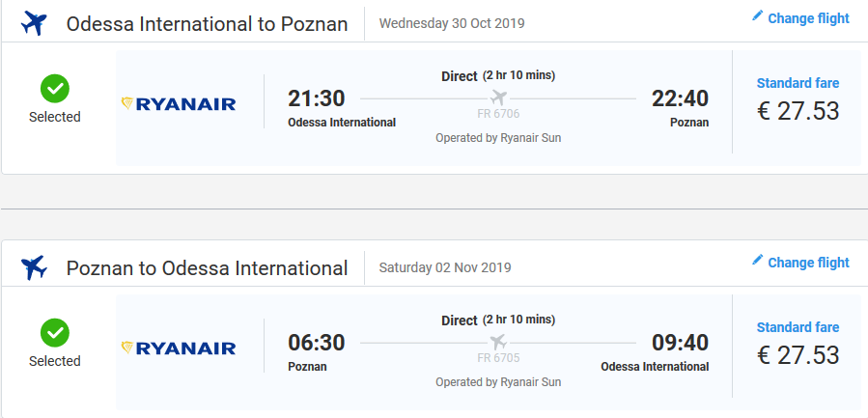Click the 06:30 departure time from Poznan

pyautogui.click(x=317, y=343)
